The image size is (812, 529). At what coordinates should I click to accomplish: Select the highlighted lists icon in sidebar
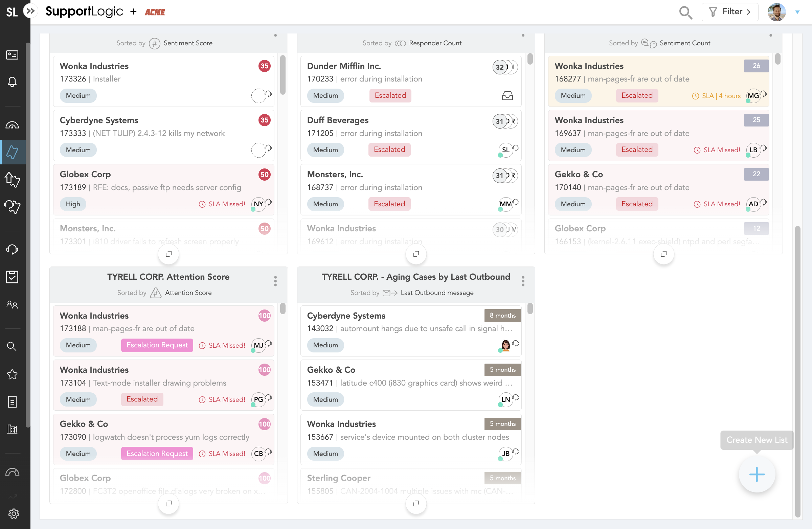pyautogui.click(x=13, y=152)
